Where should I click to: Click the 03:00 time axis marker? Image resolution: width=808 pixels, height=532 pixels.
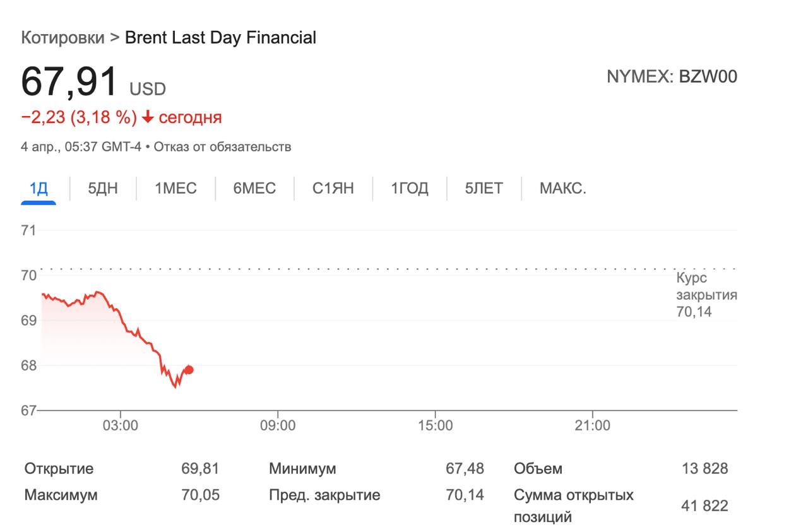click(x=121, y=426)
